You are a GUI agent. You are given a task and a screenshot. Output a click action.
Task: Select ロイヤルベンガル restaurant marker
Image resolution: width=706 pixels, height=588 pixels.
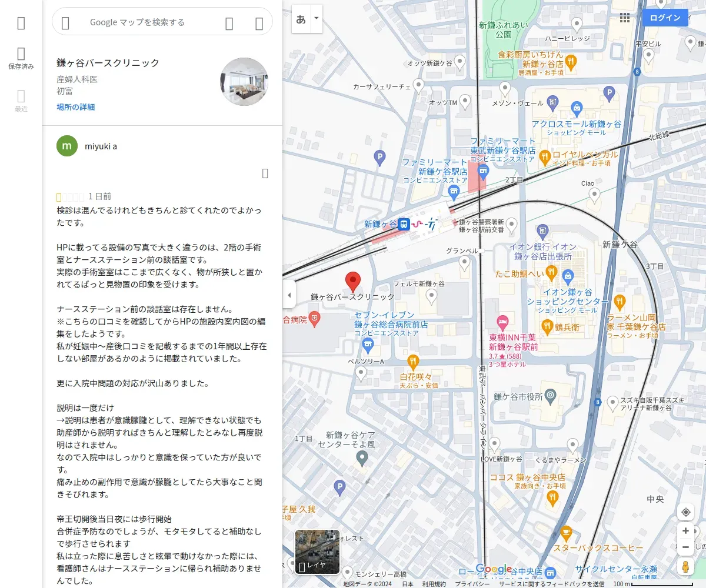544,157
